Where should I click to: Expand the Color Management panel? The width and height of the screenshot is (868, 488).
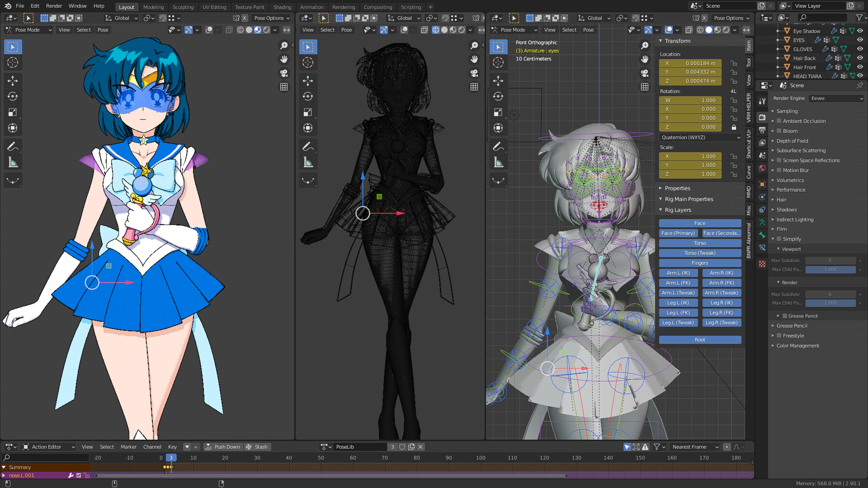click(798, 346)
